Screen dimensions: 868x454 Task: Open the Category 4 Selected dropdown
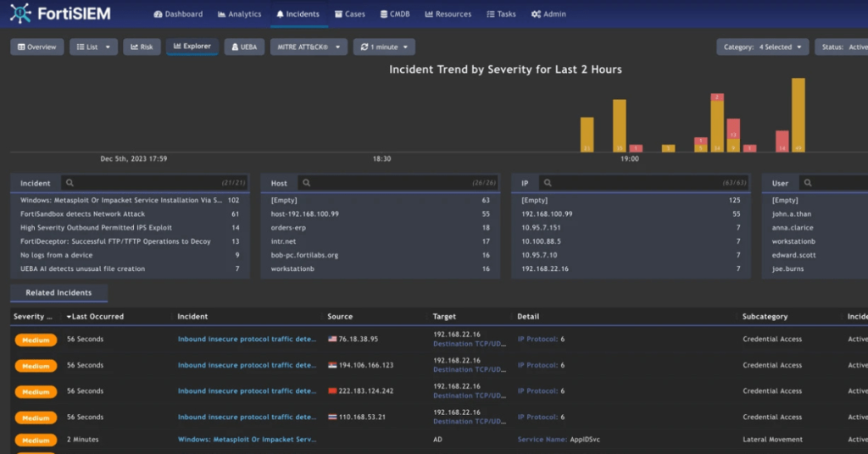tap(762, 47)
